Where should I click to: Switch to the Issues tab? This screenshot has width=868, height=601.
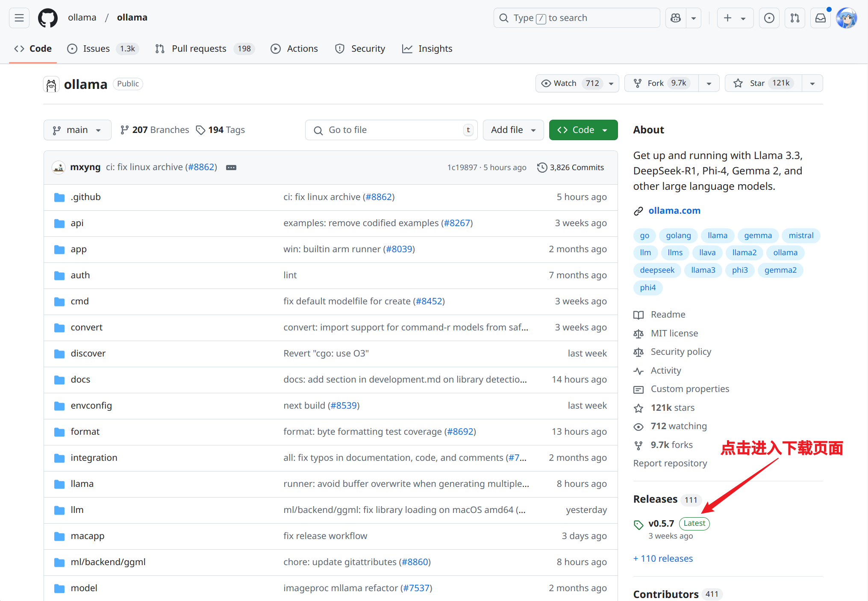point(103,49)
